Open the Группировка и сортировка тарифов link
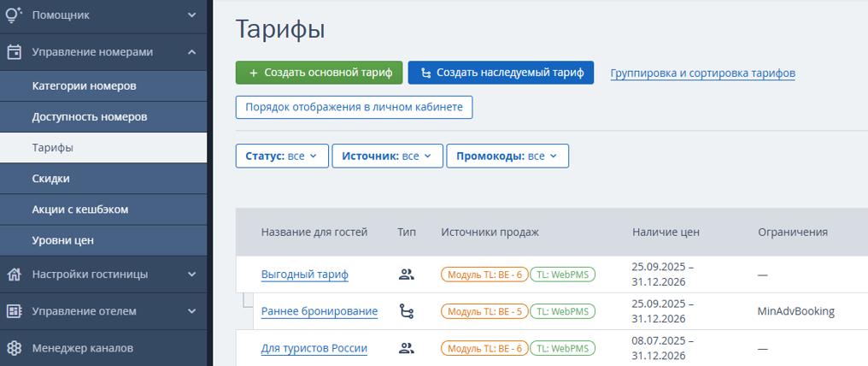Viewport: 868px width, 366px height. (x=702, y=74)
